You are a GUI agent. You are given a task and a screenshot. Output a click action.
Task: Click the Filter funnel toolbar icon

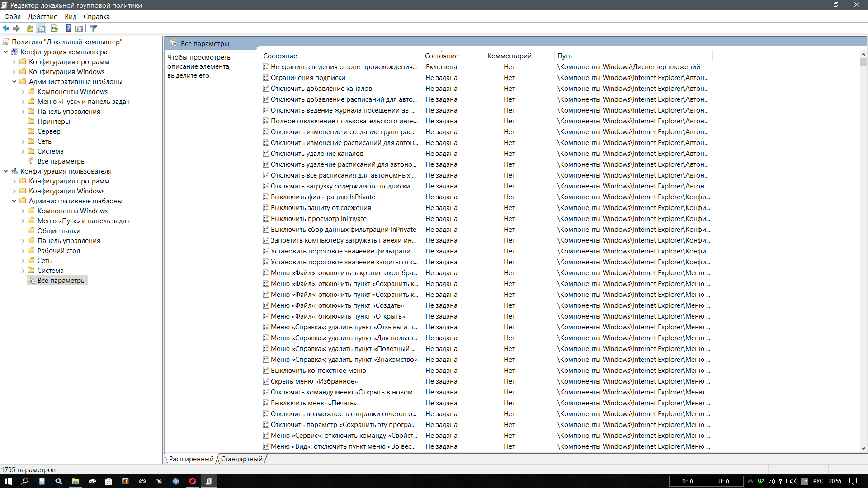coord(94,28)
